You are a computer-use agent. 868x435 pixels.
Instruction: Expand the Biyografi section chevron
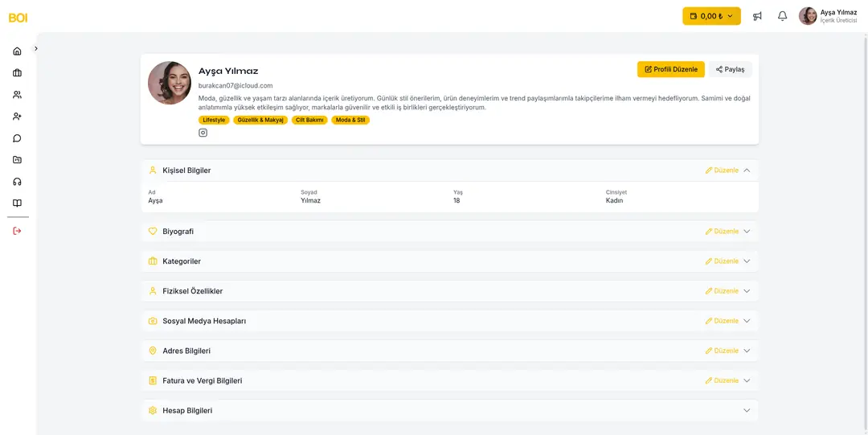[747, 232]
